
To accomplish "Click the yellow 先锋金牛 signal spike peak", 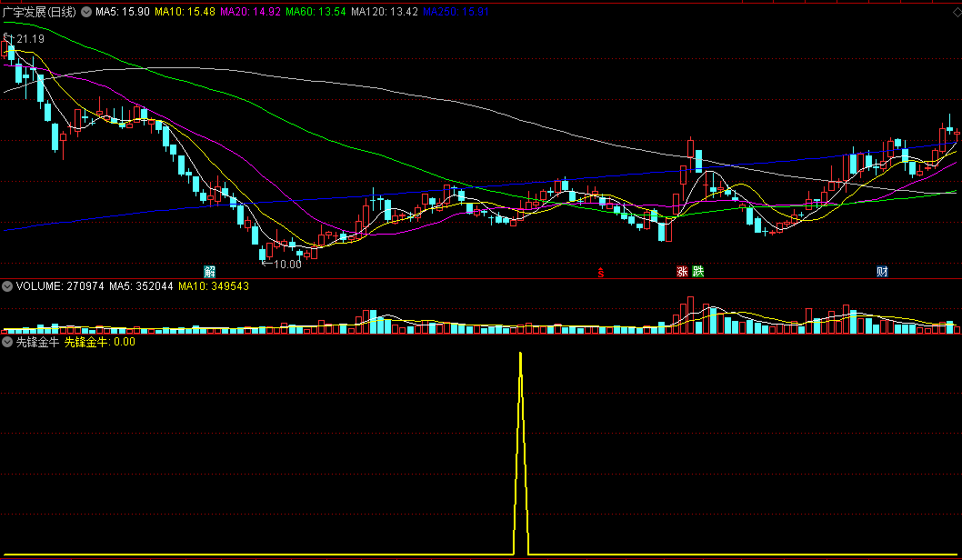I will pyautogui.click(x=520, y=354).
